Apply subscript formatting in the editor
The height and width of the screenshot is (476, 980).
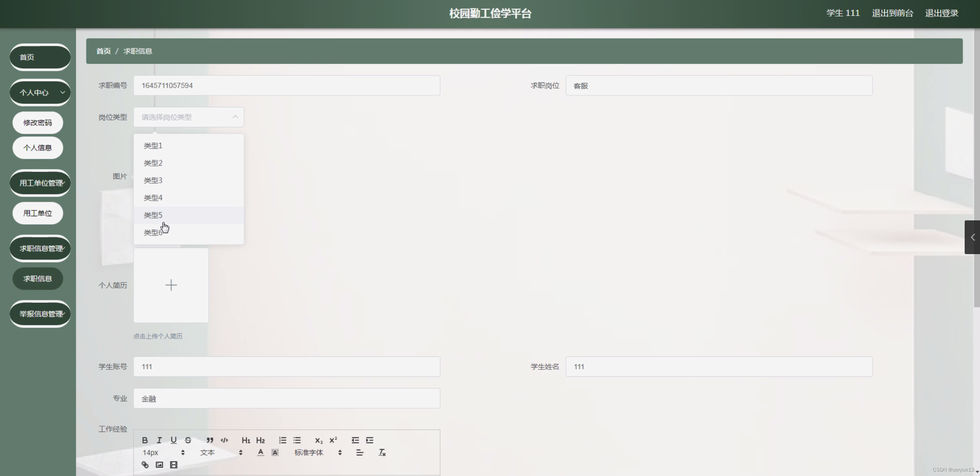318,440
